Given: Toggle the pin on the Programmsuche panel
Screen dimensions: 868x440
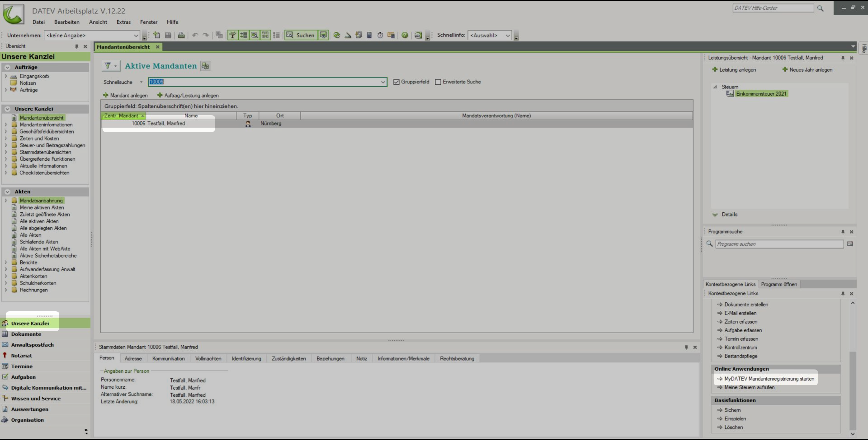Looking at the screenshot, I should [843, 232].
